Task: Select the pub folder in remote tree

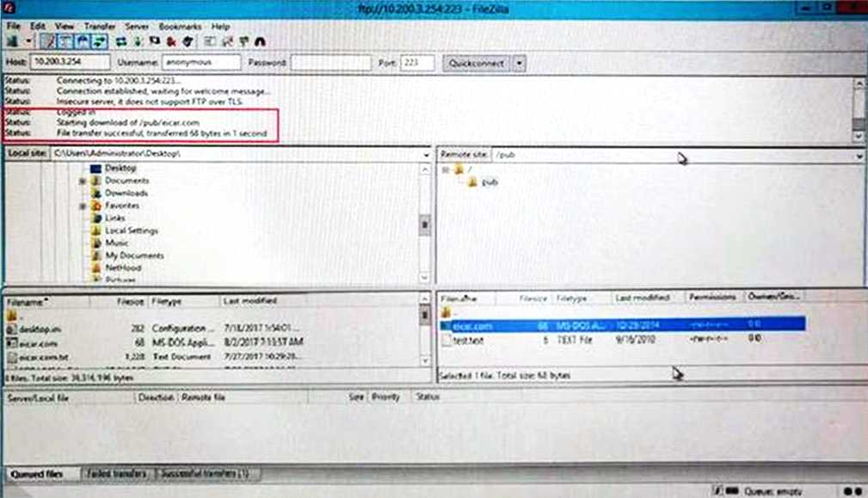Action: point(489,182)
